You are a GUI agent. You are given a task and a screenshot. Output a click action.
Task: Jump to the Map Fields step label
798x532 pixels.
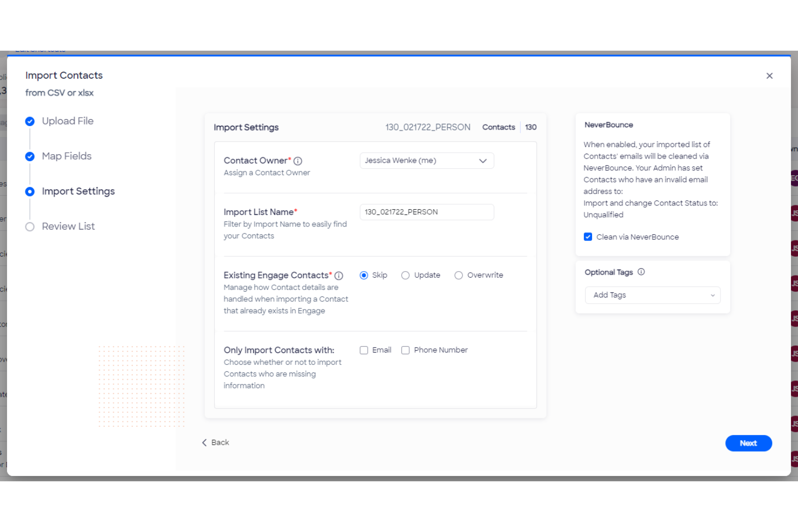67,156
